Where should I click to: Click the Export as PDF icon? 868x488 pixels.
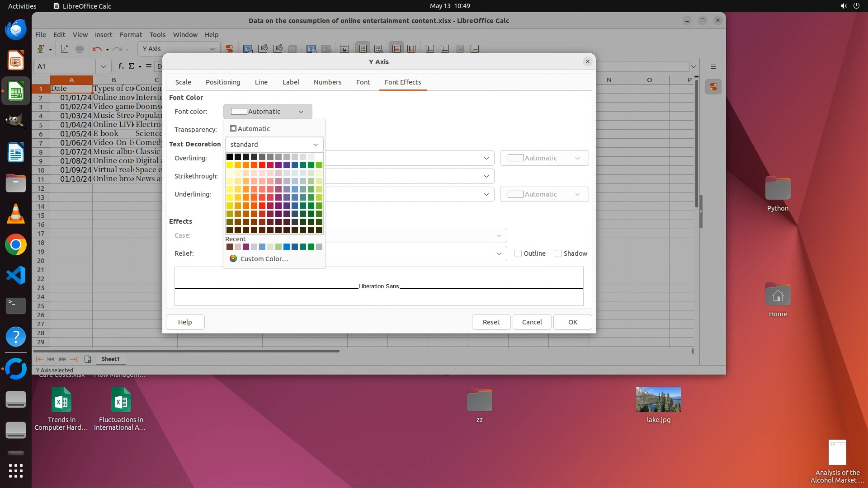point(65,49)
